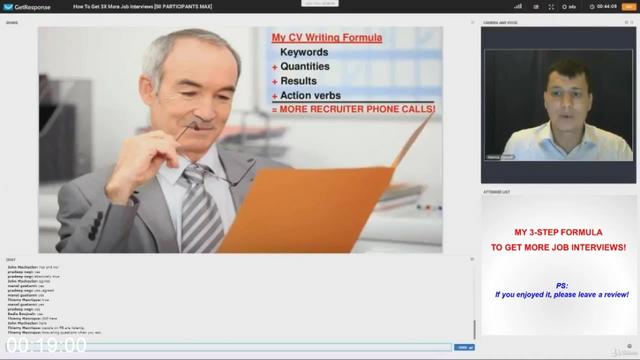
Task: Click 'Quantities' on the shared slide
Action: (x=305, y=67)
